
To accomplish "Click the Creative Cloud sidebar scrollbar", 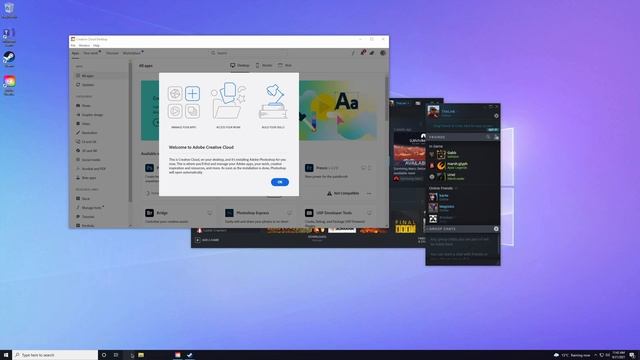I will click(131, 131).
